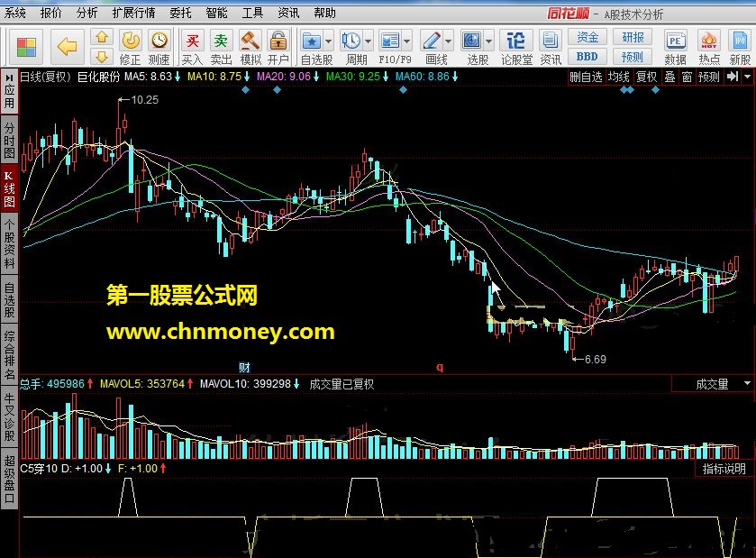Click the 买入 buy icon
Screen dimensions: 756x558
click(x=192, y=47)
